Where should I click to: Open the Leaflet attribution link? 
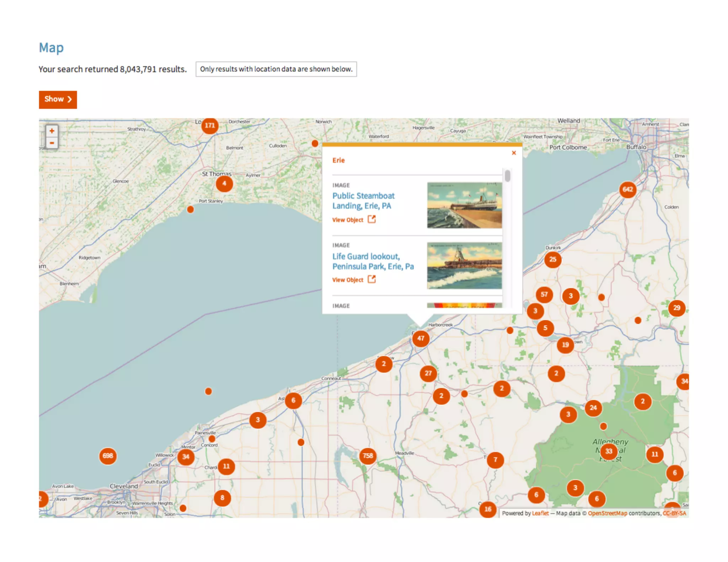click(x=540, y=513)
